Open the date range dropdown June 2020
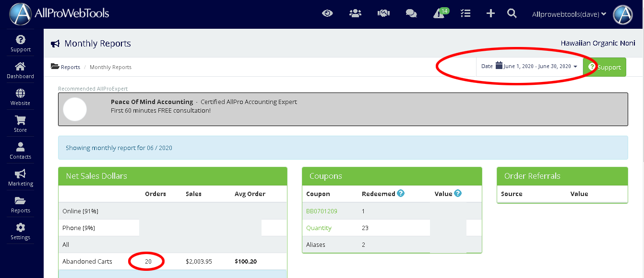 pyautogui.click(x=529, y=67)
